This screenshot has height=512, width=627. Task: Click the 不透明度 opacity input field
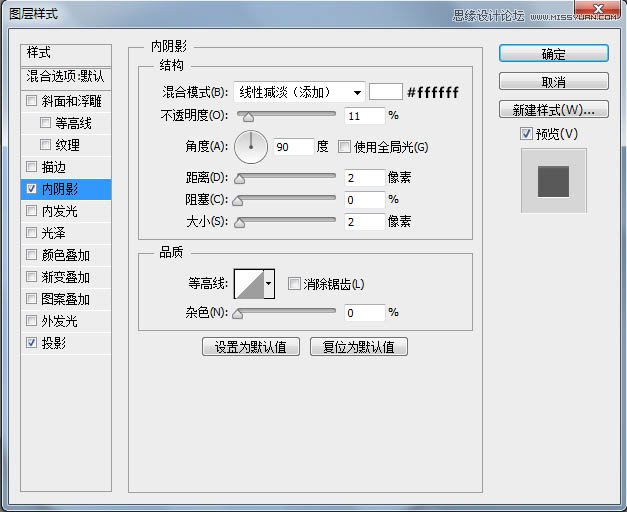pyautogui.click(x=364, y=116)
